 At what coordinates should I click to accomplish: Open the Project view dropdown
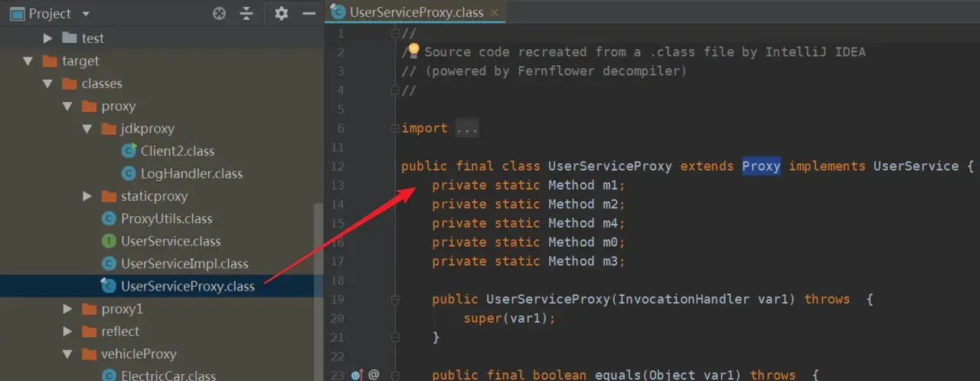(85, 14)
